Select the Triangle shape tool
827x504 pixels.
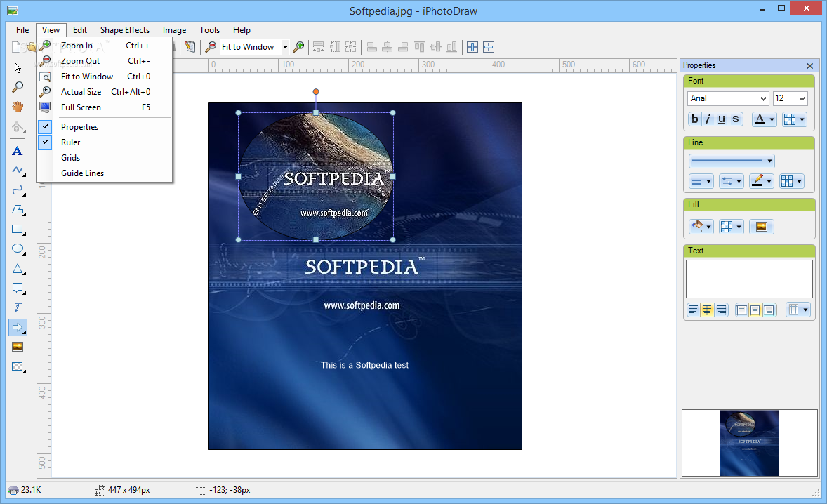coord(18,268)
